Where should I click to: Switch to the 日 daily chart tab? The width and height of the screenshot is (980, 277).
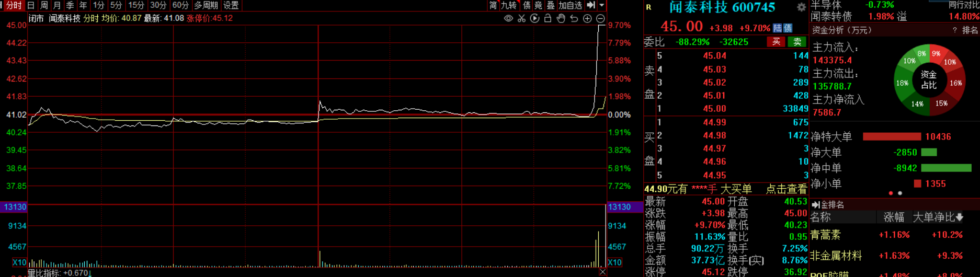(x=31, y=5)
